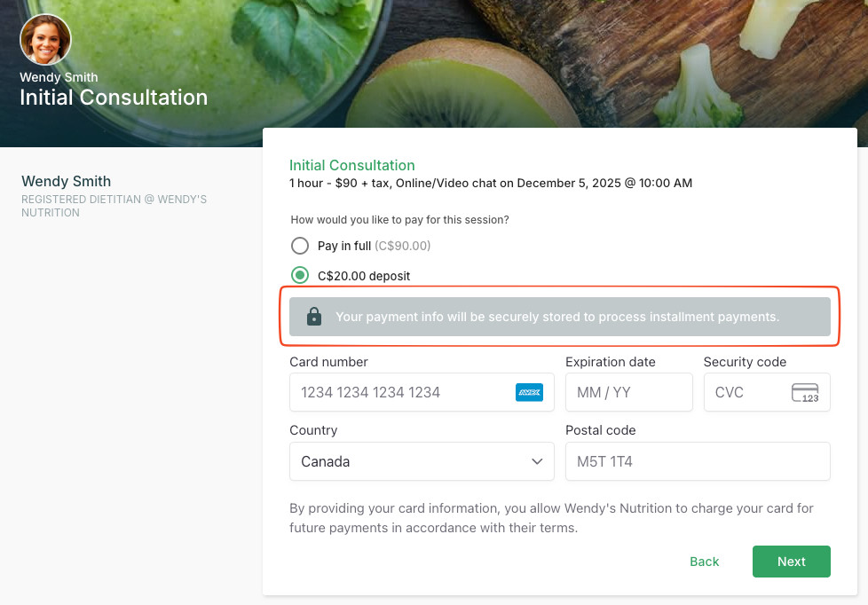The width and height of the screenshot is (868, 605).
Task: Click the Postal code input field
Action: 697,461
